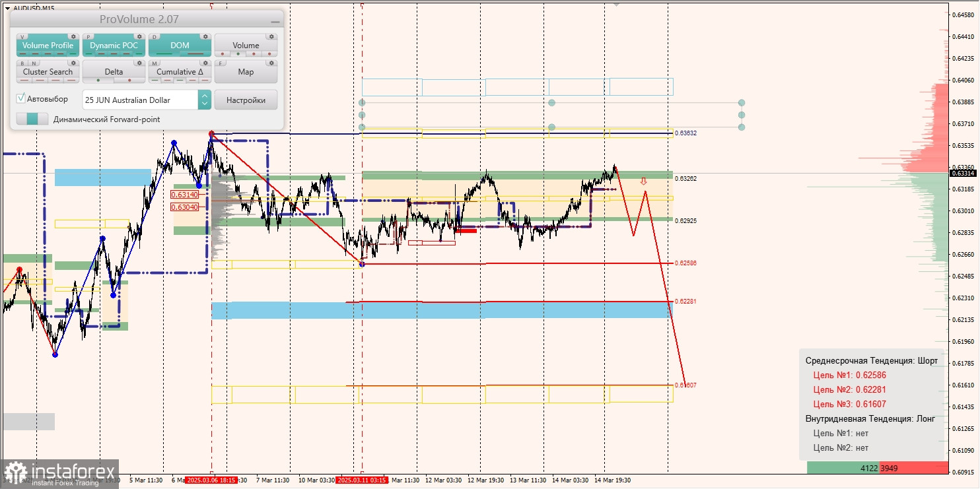Screen dimensions: 980x489
Task: Click the red down arrow on forecast
Action: point(643,181)
